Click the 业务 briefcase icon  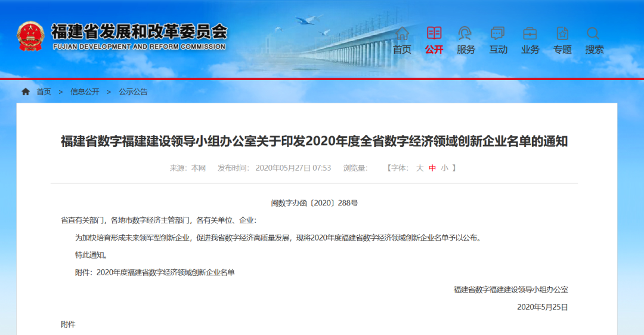click(x=530, y=33)
